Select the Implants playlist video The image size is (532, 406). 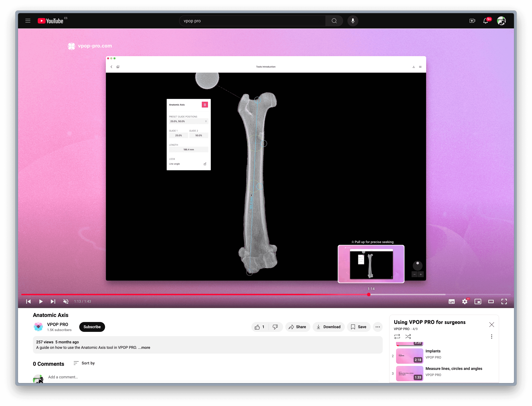point(433,351)
